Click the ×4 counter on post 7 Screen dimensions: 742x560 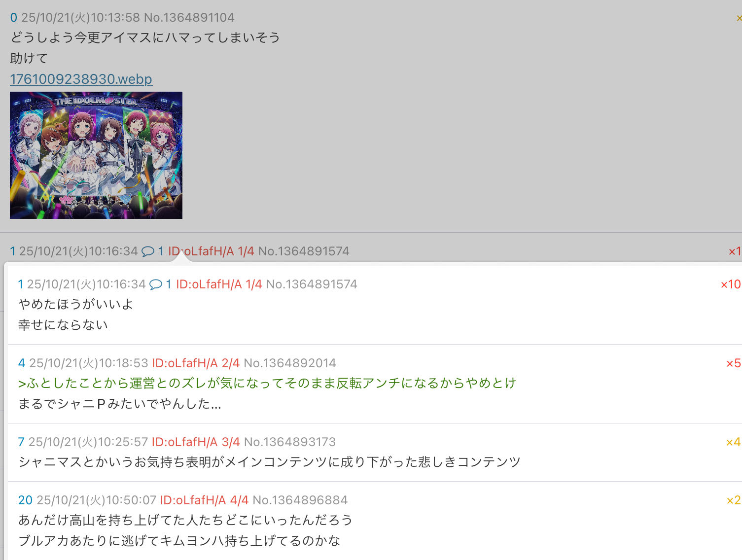[734, 442]
